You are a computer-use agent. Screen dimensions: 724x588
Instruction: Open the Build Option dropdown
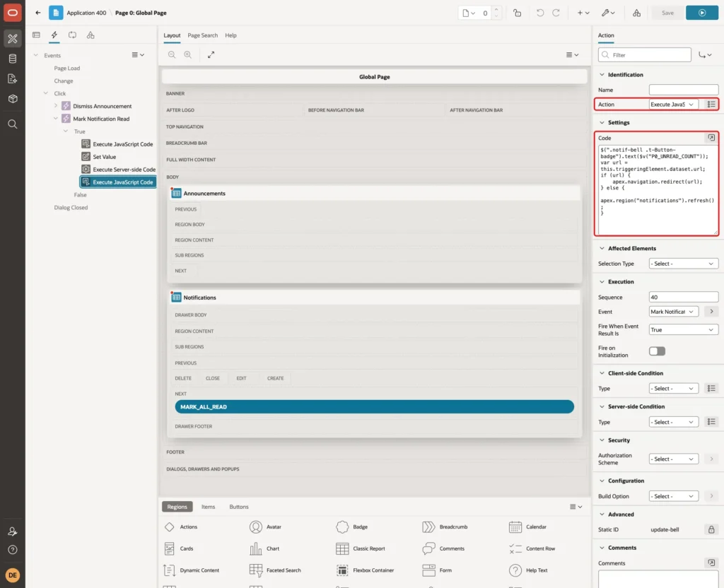[x=673, y=496]
